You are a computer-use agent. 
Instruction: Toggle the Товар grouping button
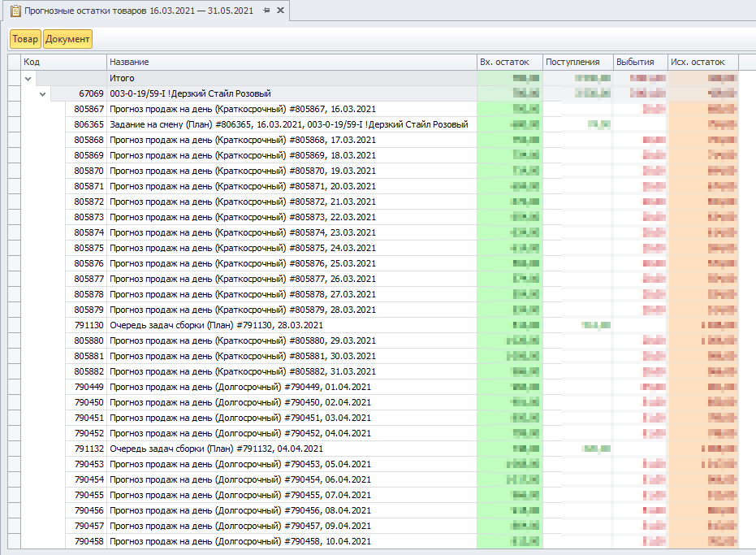click(25, 39)
